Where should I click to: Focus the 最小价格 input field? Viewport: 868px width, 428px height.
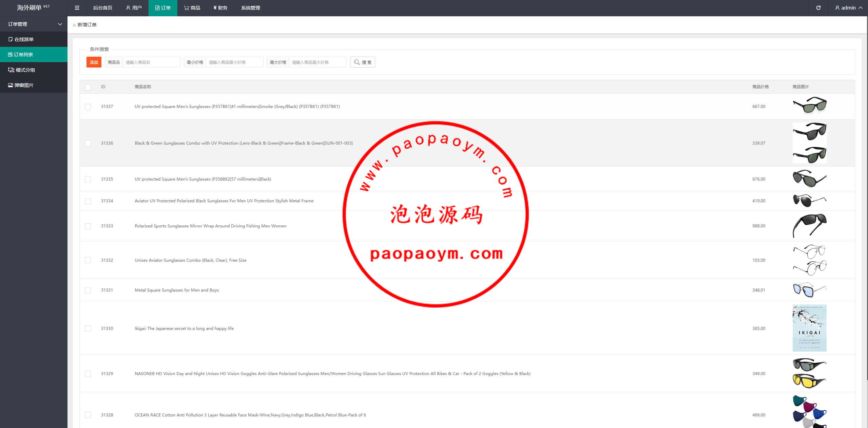[x=234, y=62]
